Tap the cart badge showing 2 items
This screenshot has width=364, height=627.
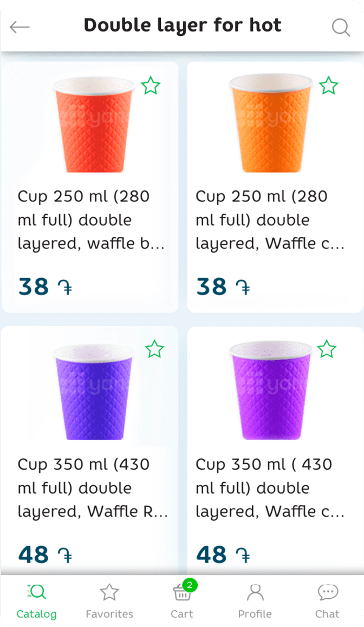190,585
